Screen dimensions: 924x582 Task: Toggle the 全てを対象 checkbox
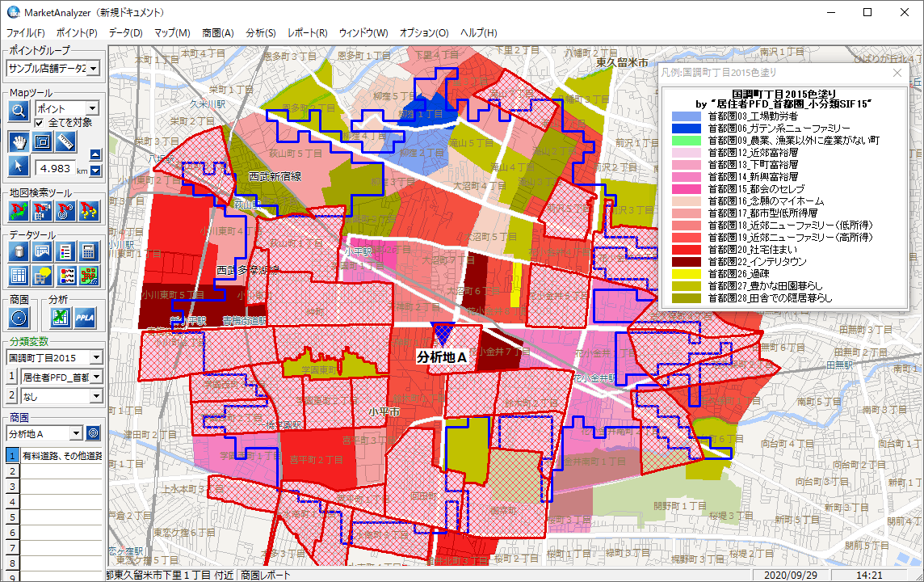coord(40,123)
